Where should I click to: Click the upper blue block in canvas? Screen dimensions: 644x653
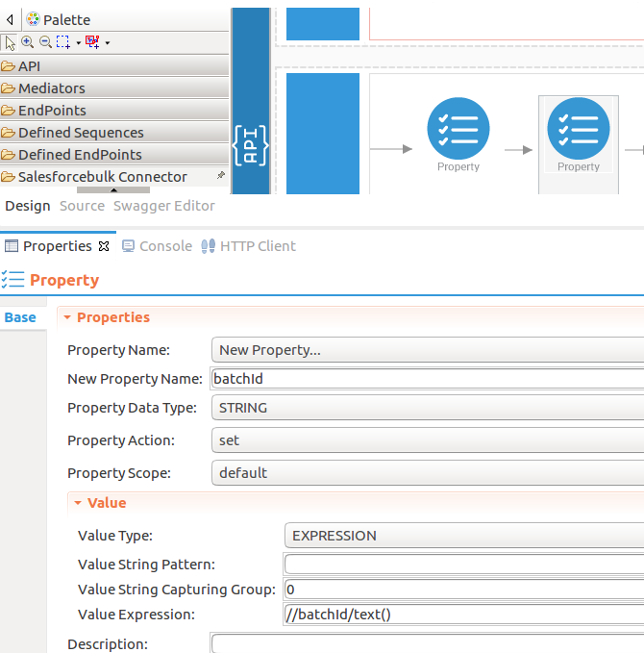[323, 24]
